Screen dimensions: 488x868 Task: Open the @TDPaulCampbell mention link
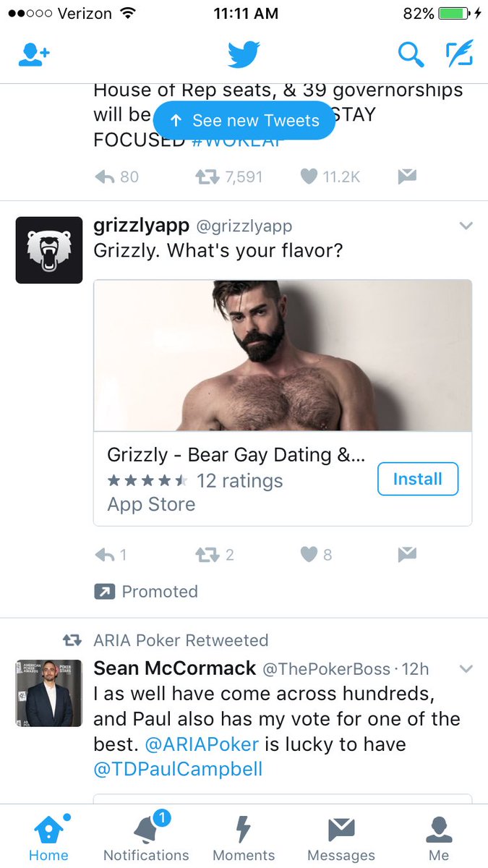[x=178, y=769]
